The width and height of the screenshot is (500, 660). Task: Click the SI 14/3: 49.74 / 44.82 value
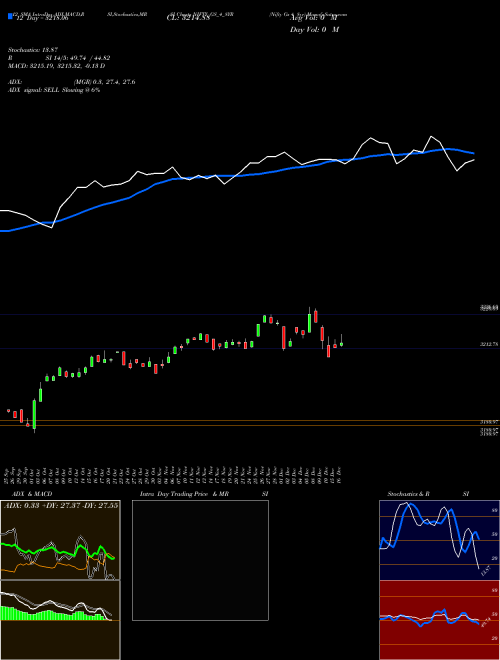click(x=78, y=58)
